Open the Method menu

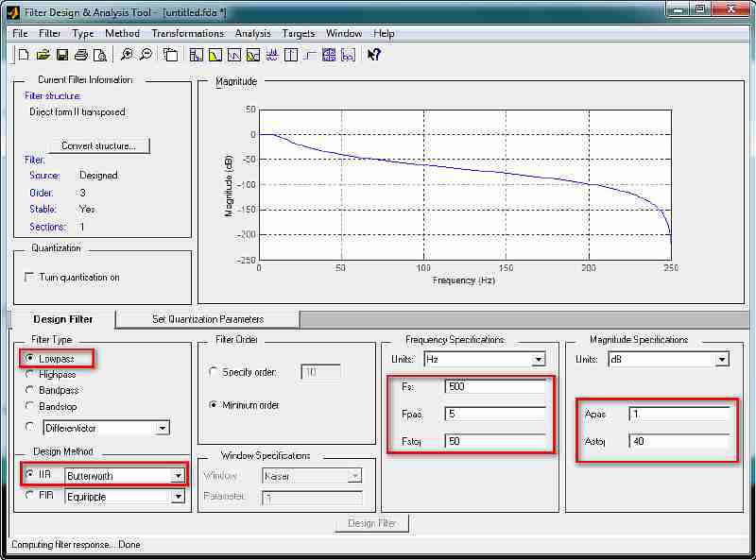point(123,33)
